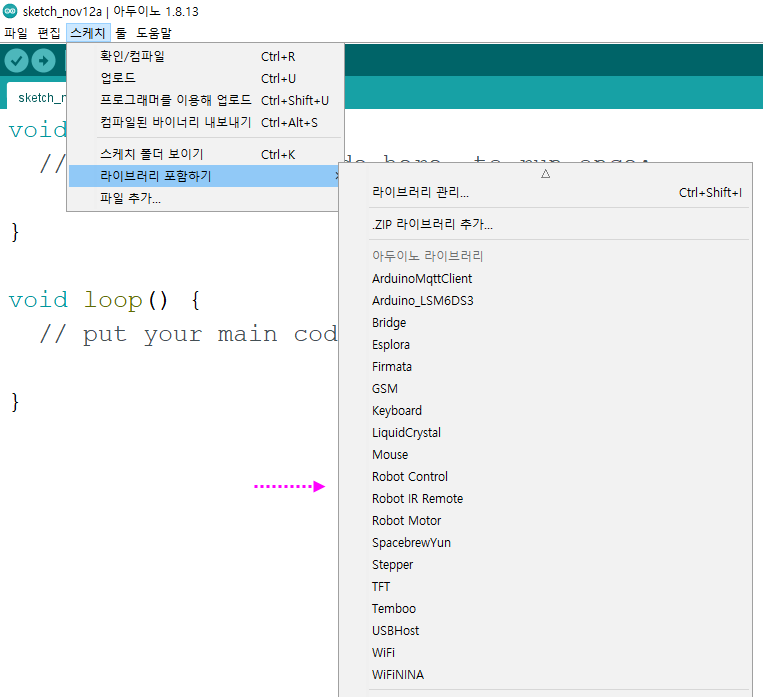Expand 라이브러리 포함하기 submenu
The width and height of the screenshot is (763, 697).
click(x=204, y=176)
